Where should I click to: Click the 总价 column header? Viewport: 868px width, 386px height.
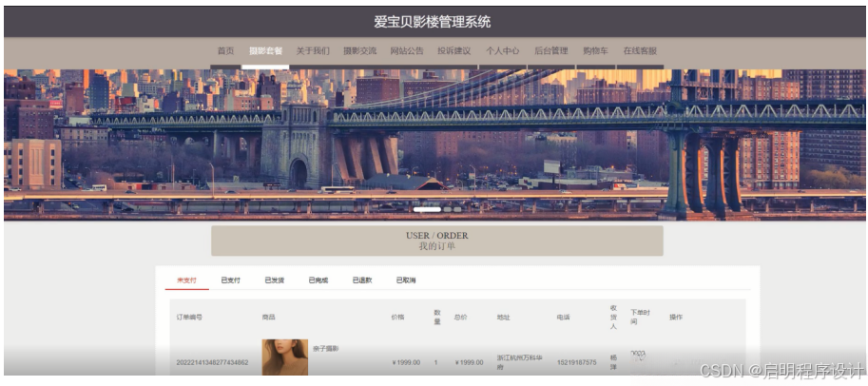[460, 318]
